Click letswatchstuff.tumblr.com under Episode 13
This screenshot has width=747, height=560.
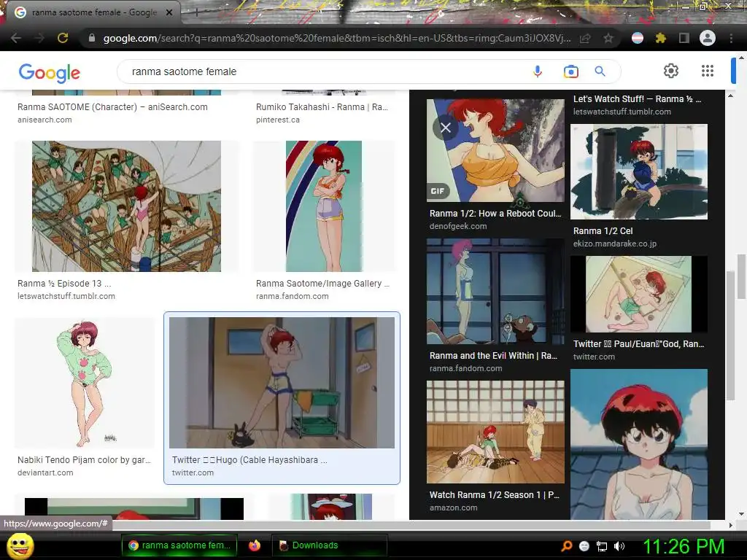pyautogui.click(x=66, y=296)
